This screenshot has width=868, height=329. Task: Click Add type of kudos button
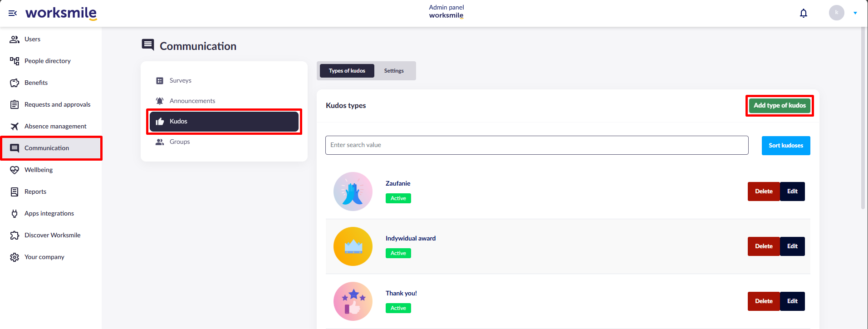coord(780,105)
